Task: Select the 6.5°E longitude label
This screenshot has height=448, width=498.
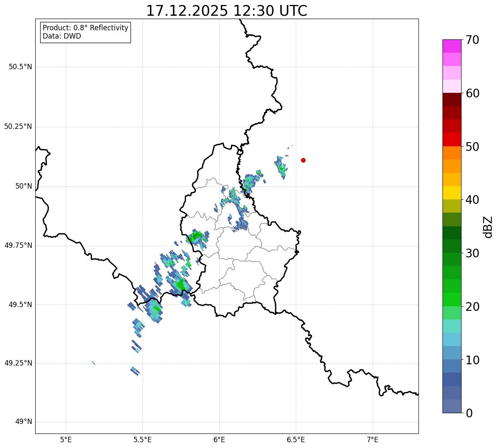Action: [296, 439]
